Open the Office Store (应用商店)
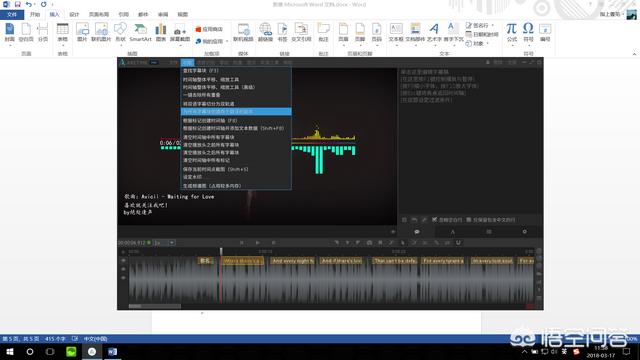 click(209, 29)
